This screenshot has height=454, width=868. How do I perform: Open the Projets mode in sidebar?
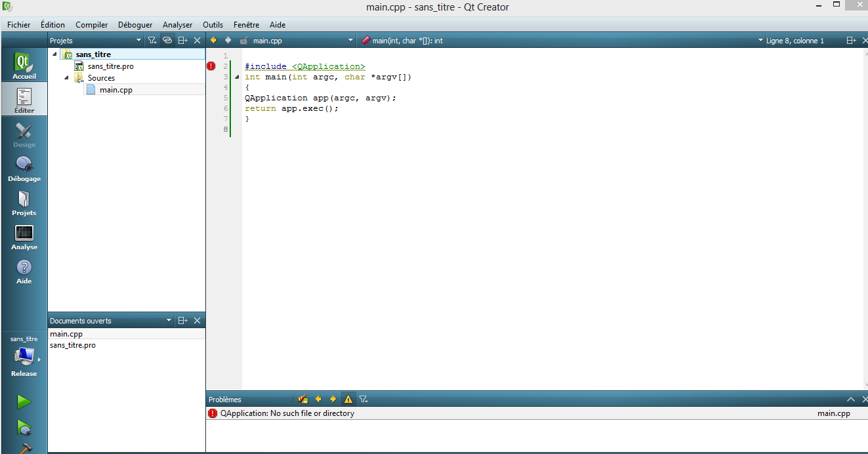click(x=24, y=202)
